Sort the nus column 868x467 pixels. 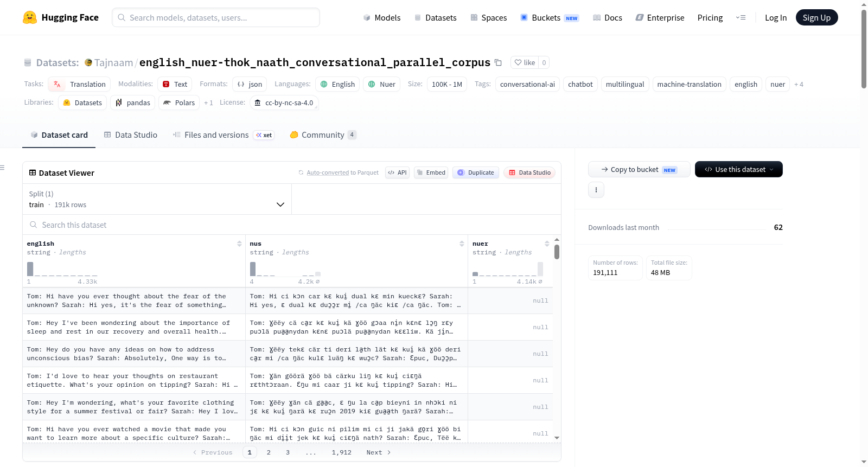click(462, 244)
